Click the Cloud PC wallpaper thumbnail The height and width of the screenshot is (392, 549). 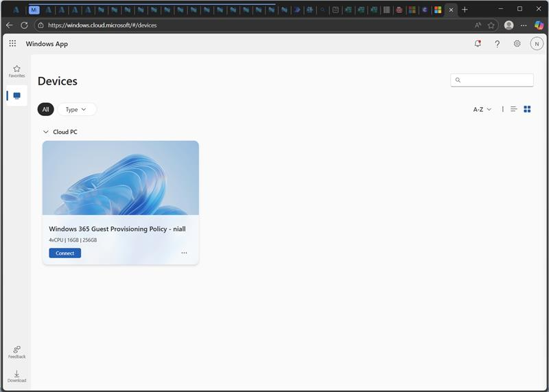pyautogui.click(x=120, y=178)
